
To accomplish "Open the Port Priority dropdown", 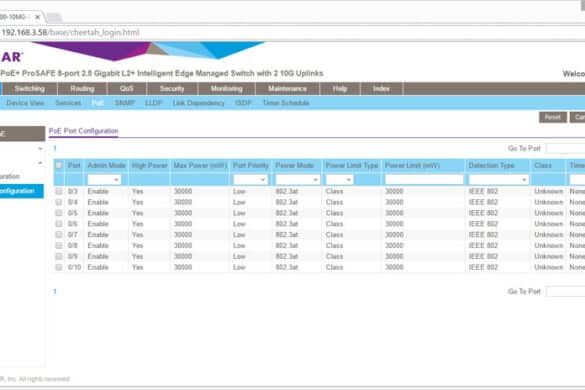I will 250,180.
